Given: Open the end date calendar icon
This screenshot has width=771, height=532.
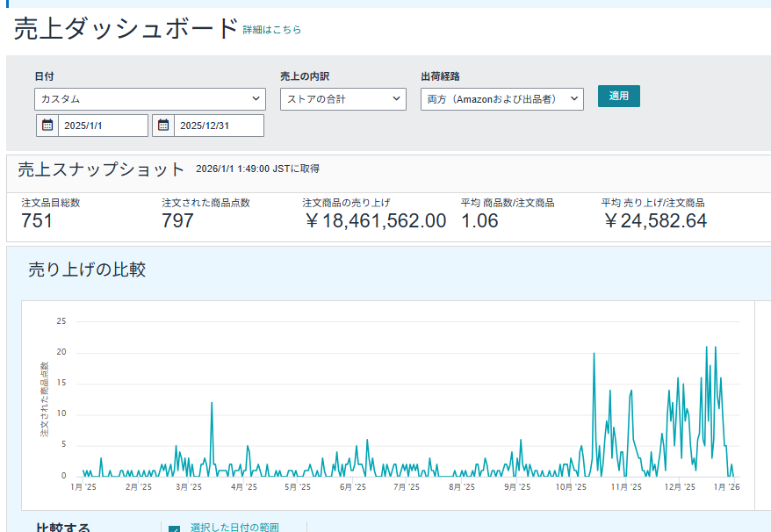Looking at the screenshot, I should point(163,126).
